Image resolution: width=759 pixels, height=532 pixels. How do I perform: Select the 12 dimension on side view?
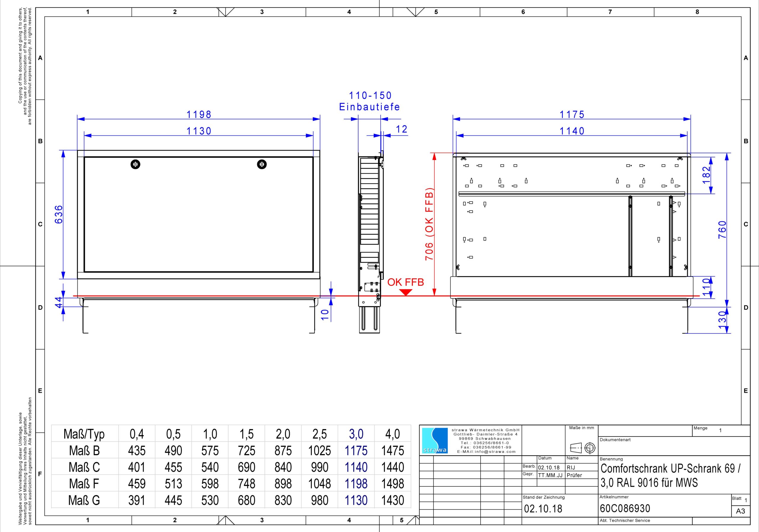[401, 129]
